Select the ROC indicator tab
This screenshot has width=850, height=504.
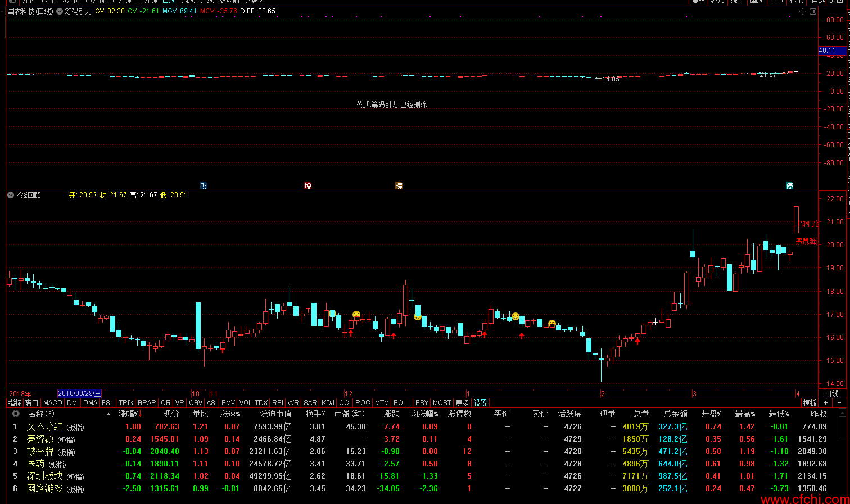click(363, 403)
